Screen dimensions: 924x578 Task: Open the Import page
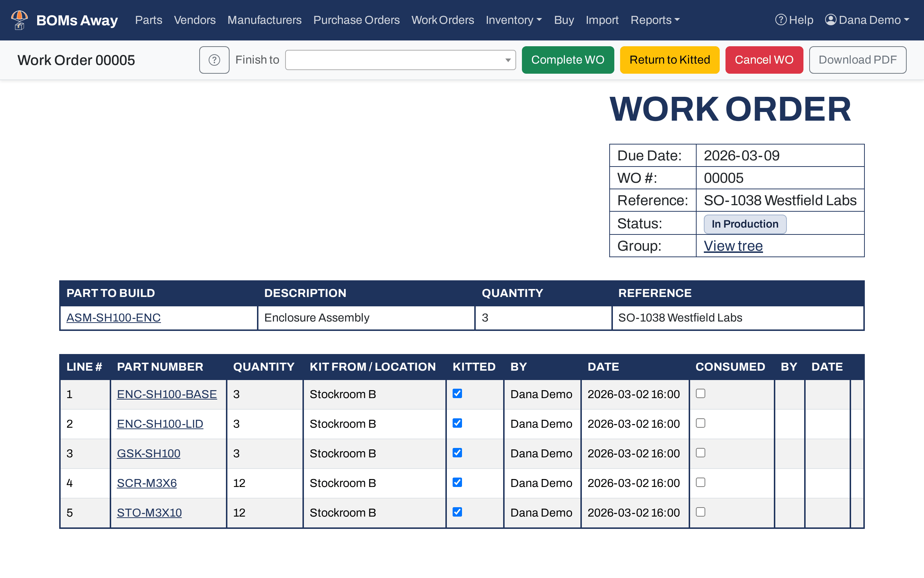(602, 20)
